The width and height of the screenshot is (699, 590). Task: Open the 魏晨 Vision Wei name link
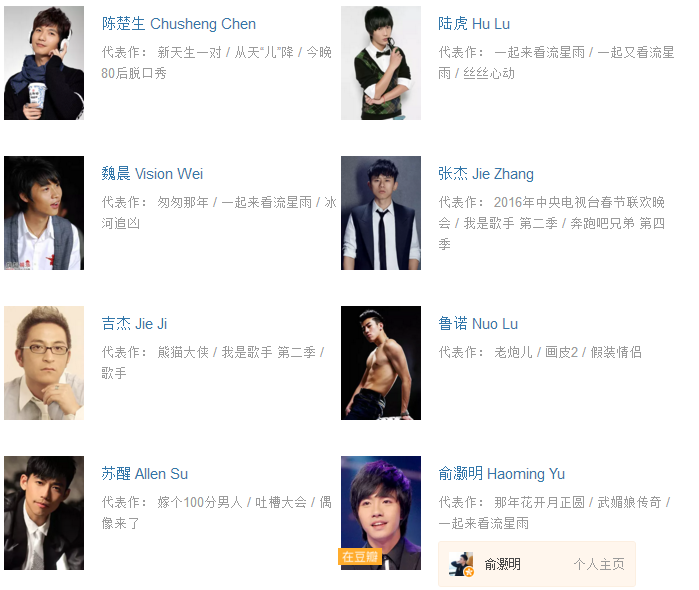tap(152, 173)
